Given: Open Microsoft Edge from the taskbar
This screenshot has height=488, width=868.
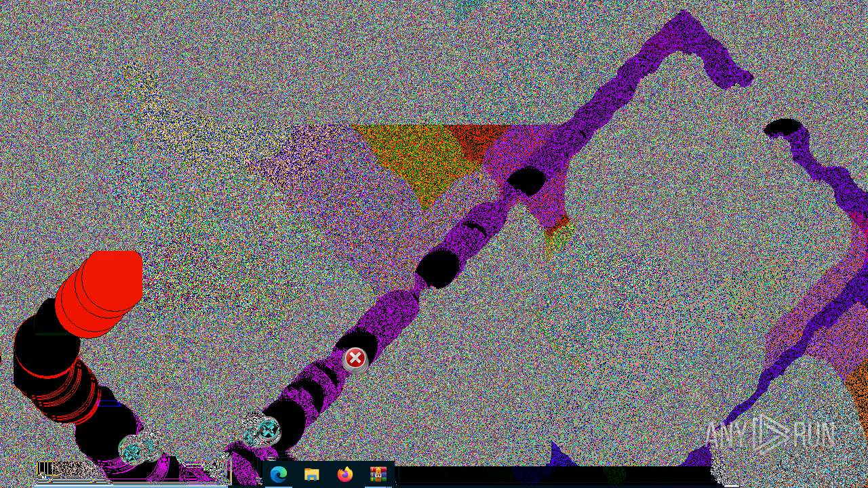Looking at the screenshot, I should tap(279, 475).
